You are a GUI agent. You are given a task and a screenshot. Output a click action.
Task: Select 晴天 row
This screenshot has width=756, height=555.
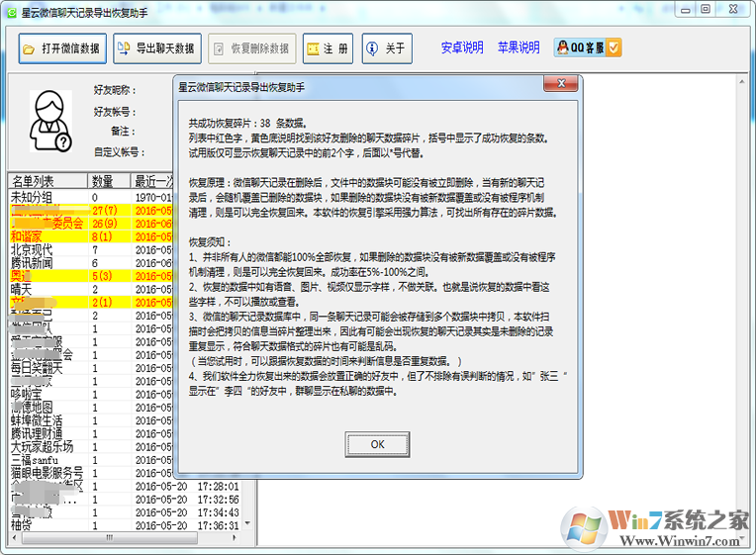pyautogui.click(x=91, y=289)
